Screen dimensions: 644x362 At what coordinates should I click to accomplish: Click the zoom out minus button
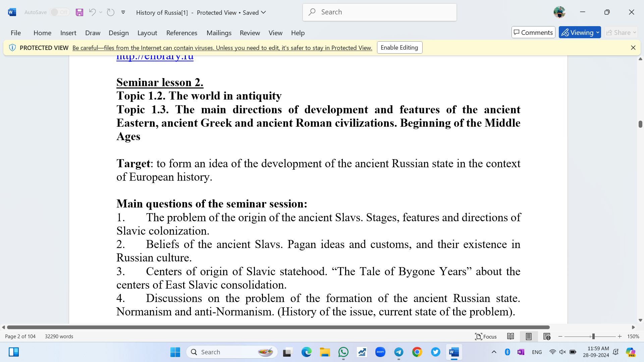[560, 337]
